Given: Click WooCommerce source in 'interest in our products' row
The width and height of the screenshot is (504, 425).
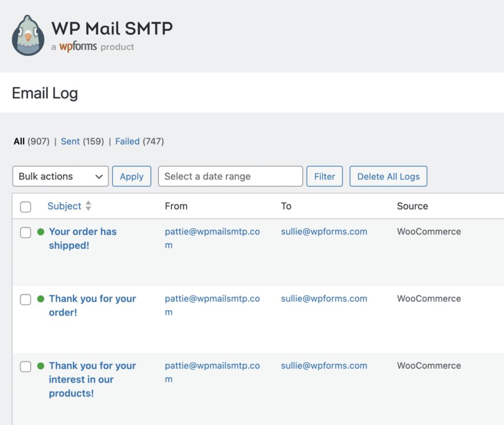Looking at the screenshot, I should coord(429,365).
